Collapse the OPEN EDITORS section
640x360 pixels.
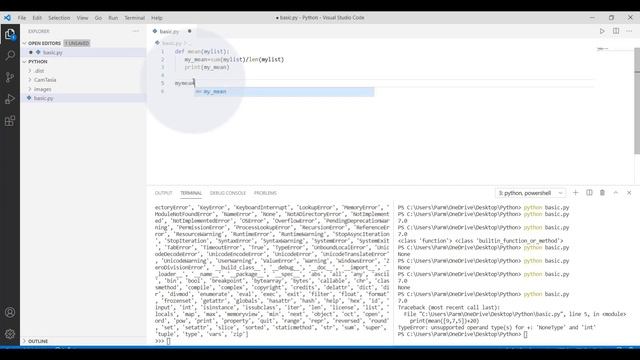point(44,43)
